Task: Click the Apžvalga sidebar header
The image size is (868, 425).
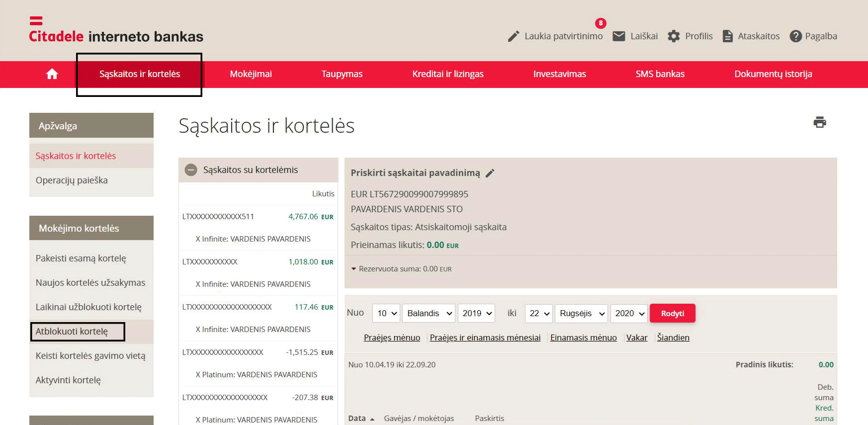Action: tap(91, 126)
